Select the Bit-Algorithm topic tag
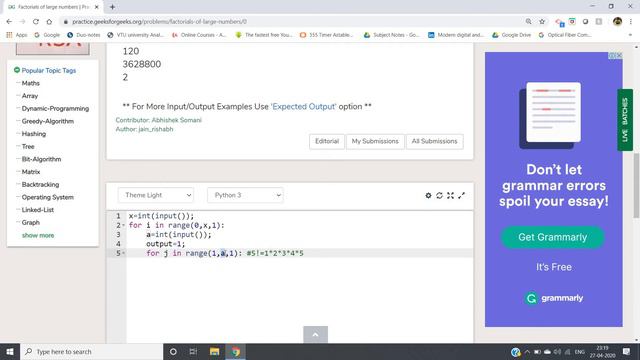Image resolution: width=640 pixels, height=360 pixels. pos(41,159)
